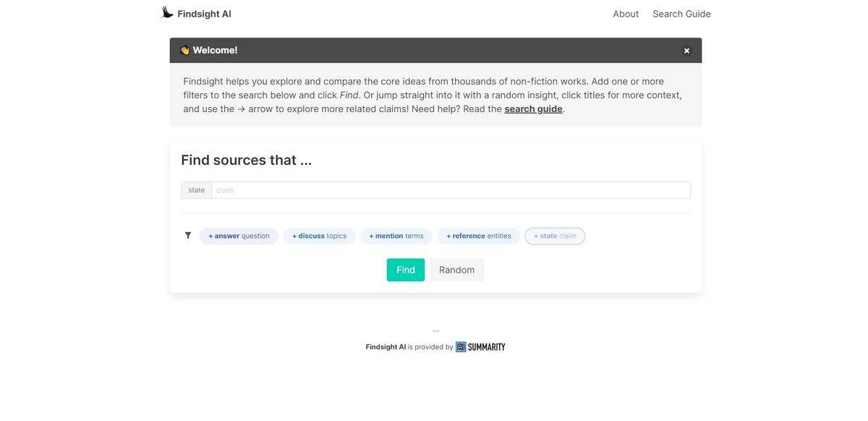Add an 'answer question' filter
The height and width of the screenshot is (421, 868).
pyautogui.click(x=239, y=236)
